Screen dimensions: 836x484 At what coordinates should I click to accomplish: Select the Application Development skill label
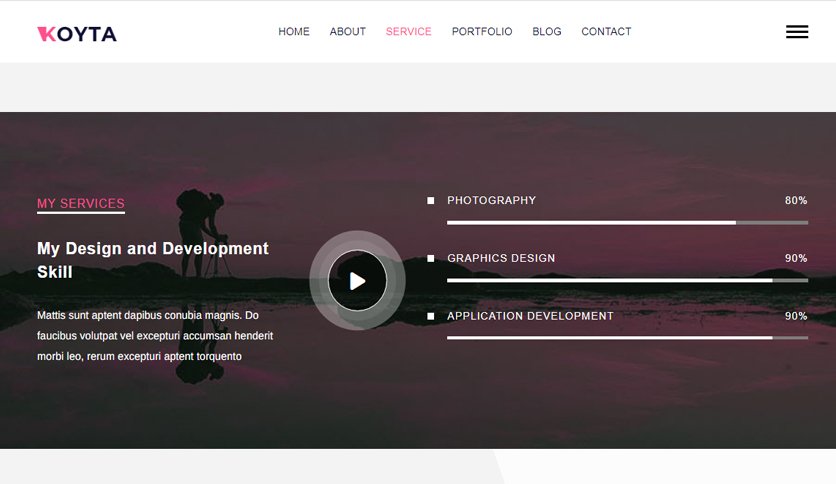[x=530, y=316]
